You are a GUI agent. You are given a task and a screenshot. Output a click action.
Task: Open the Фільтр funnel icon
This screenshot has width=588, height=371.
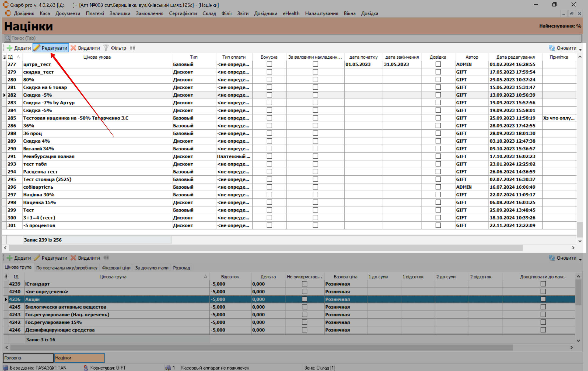click(x=106, y=48)
